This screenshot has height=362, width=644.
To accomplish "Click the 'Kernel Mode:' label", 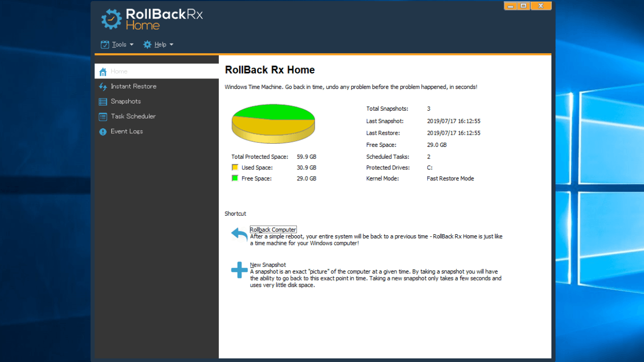I will (x=382, y=178).
